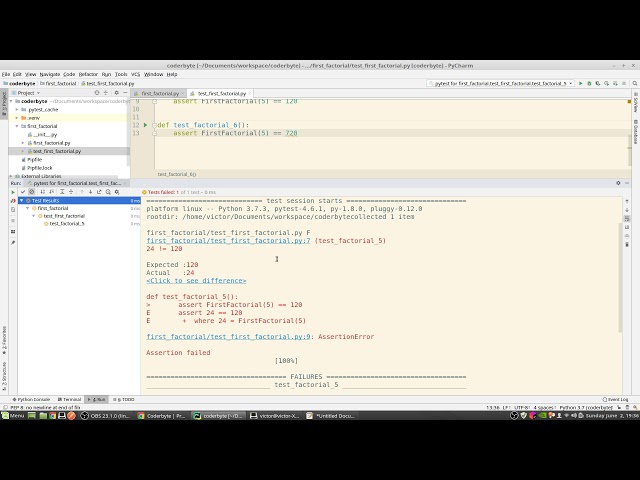
Task: Switch to test_first_factorial.py editor tab
Action: click(x=222, y=93)
